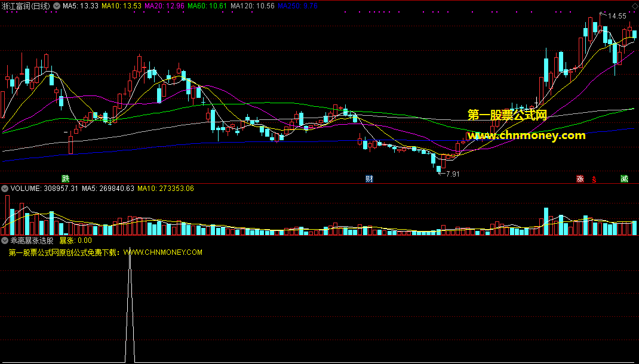
Task: Open the 乖离暴涨选股 indicator dropdown arrow
Action: pyautogui.click(x=5, y=240)
